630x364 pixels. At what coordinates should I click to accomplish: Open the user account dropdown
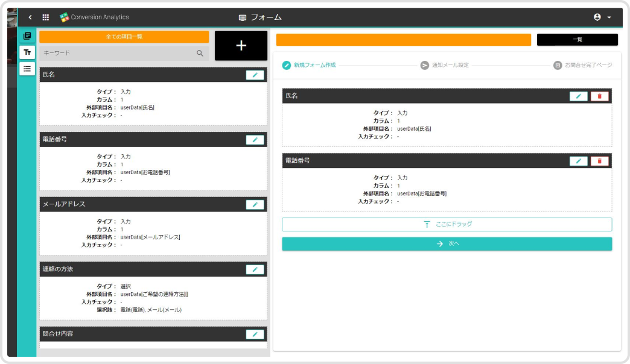pos(602,17)
